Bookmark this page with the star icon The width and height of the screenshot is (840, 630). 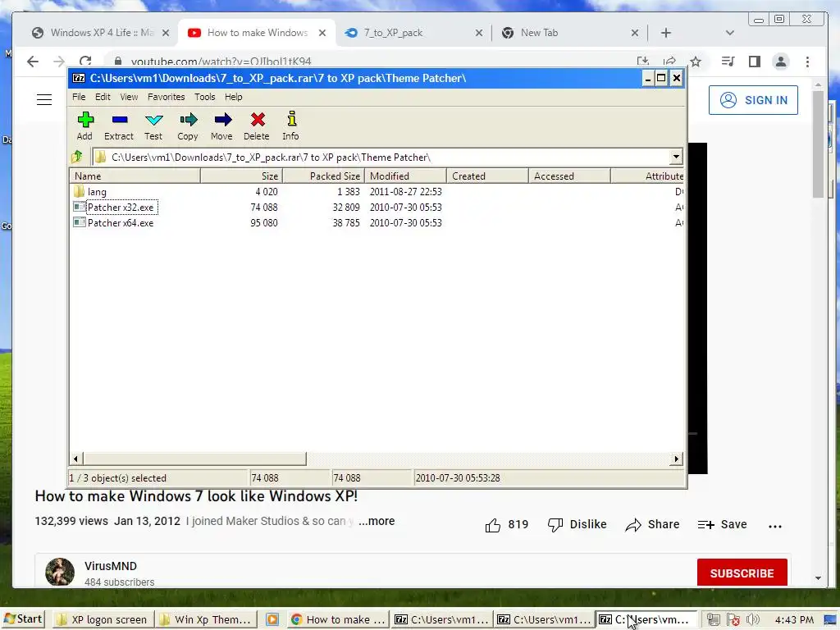tap(696, 62)
